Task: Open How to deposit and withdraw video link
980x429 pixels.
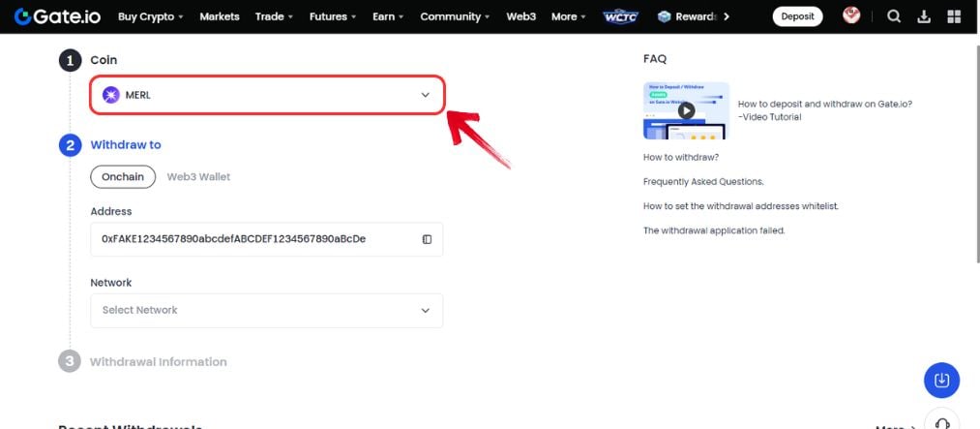Action: pyautogui.click(x=825, y=110)
